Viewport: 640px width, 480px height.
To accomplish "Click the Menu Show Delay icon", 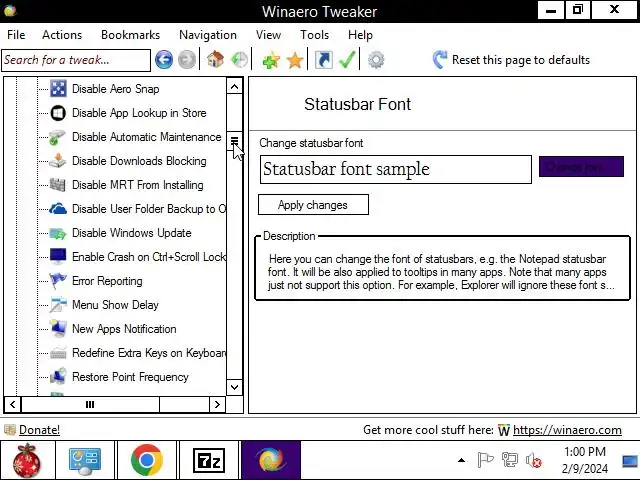I will tap(58, 305).
